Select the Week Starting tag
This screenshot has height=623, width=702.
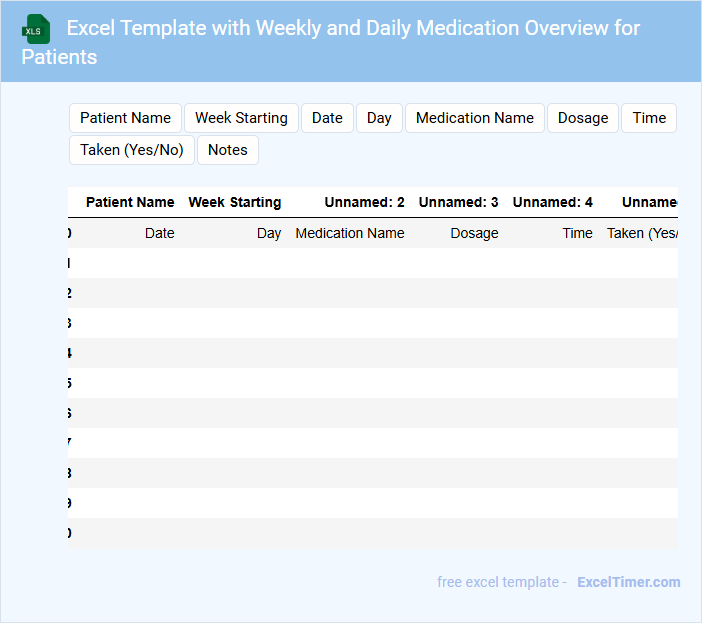(x=241, y=118)
